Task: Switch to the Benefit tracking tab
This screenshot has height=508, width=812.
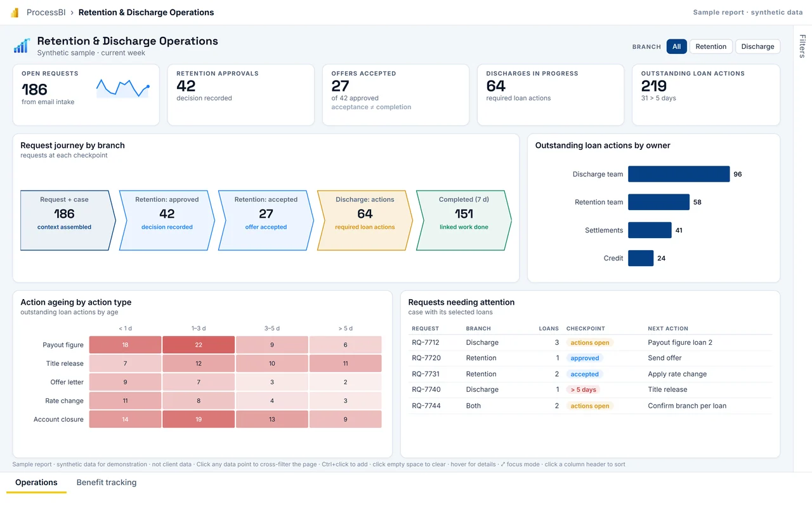Action: (107, 483)
